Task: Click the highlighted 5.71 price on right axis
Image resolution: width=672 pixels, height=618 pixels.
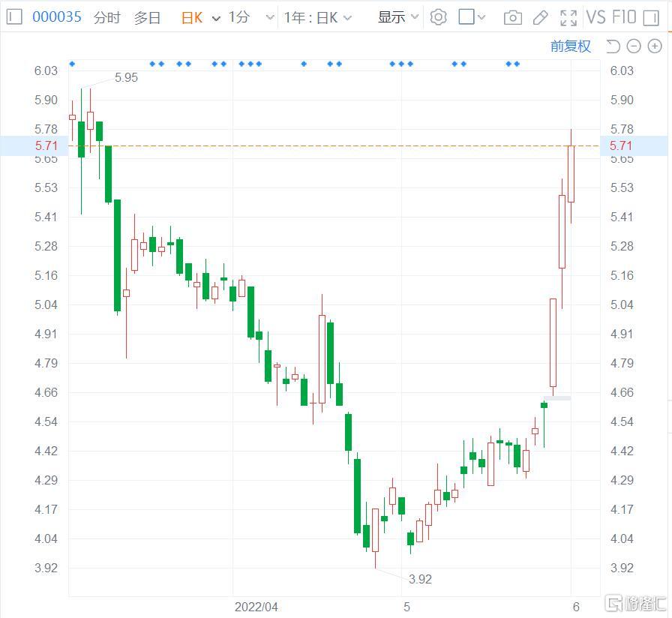Action: click(621, 145)
